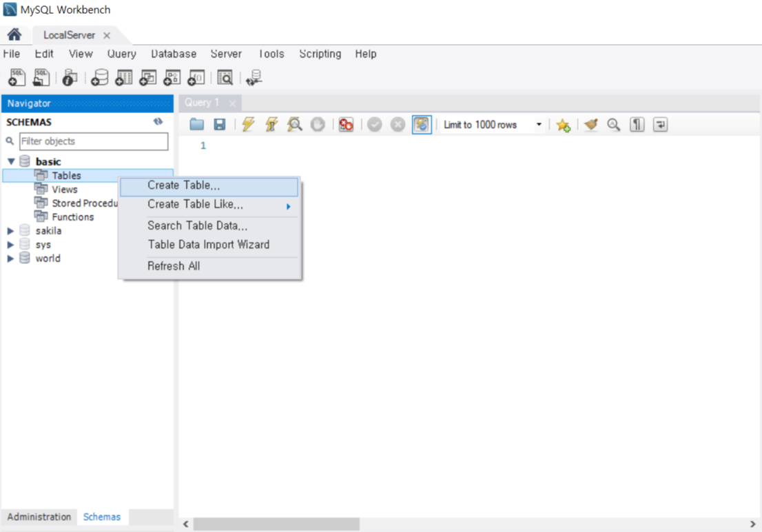
Task: Click the horizontal scrollbar thumb
Action: pos(276,524)
